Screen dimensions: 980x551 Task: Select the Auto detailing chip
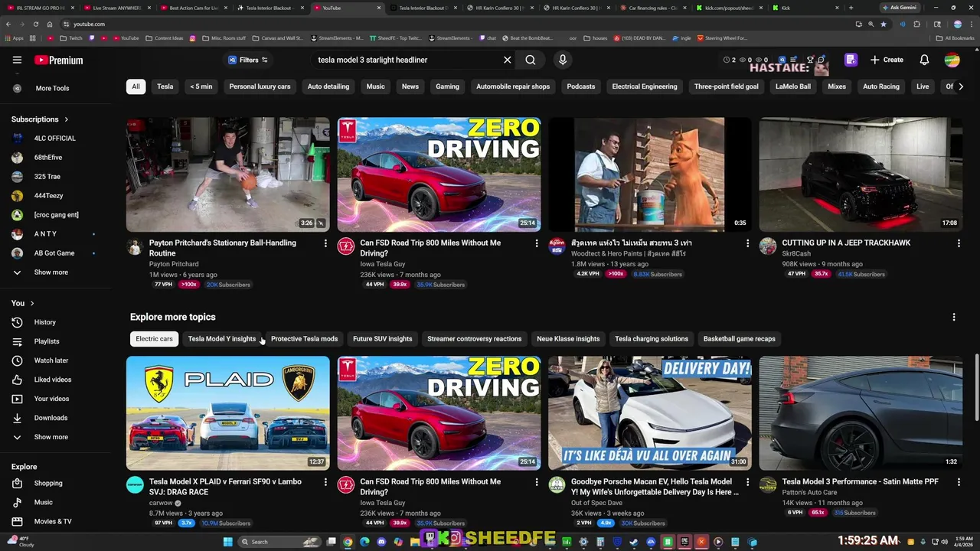(328, 86)
